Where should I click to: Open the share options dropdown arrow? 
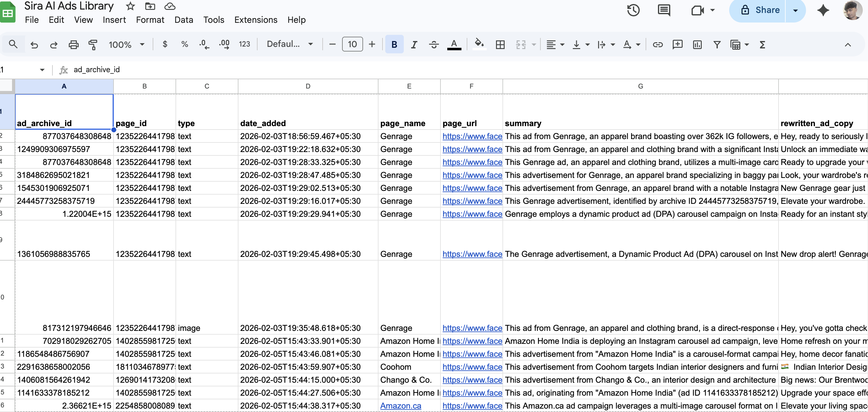(x=795, y=10)
